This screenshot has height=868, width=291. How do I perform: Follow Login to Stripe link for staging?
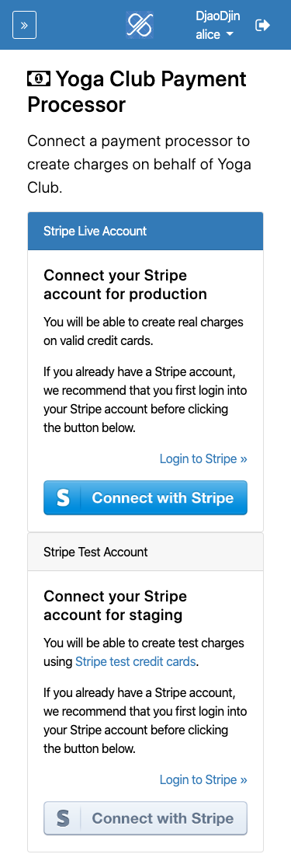click(x=203, y=780)
